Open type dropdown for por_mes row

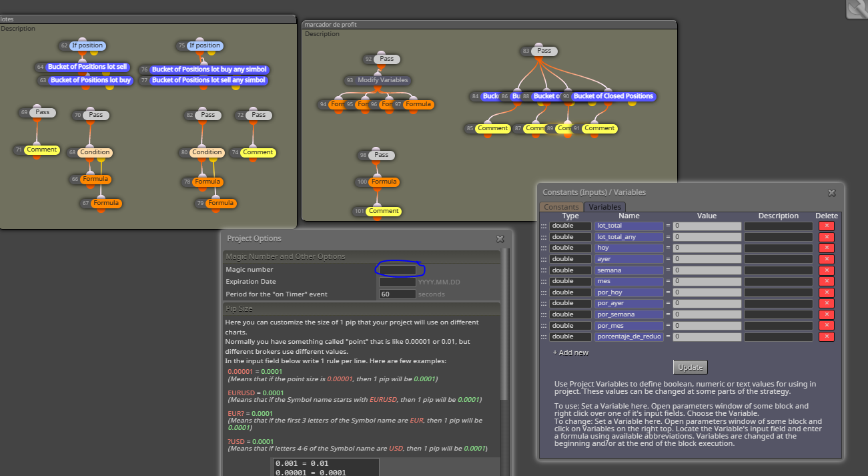570,326
